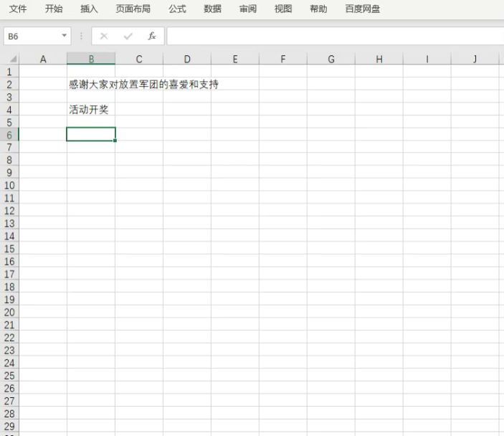Select cell containing 感谢大家对放置军团的喜爱和支持
Screen dimensions: 504x436
pyautogui.click(x=91, y=85)
